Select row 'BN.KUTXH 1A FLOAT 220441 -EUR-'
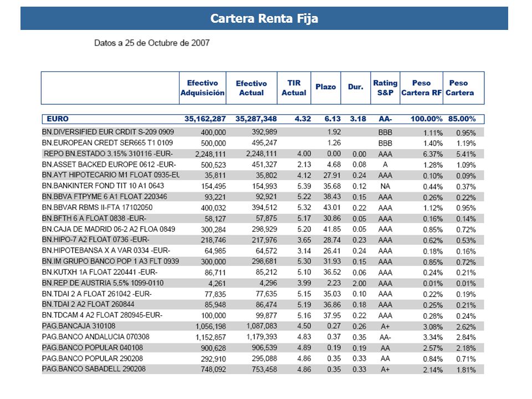 (263, 272)
